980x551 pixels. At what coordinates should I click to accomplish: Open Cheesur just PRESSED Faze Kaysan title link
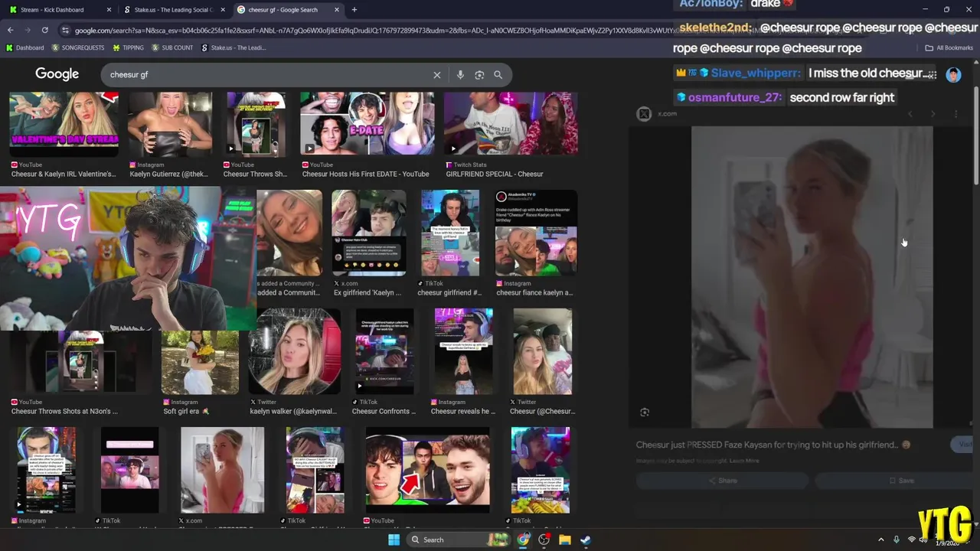pyautogui.click(x=773, y=445)
